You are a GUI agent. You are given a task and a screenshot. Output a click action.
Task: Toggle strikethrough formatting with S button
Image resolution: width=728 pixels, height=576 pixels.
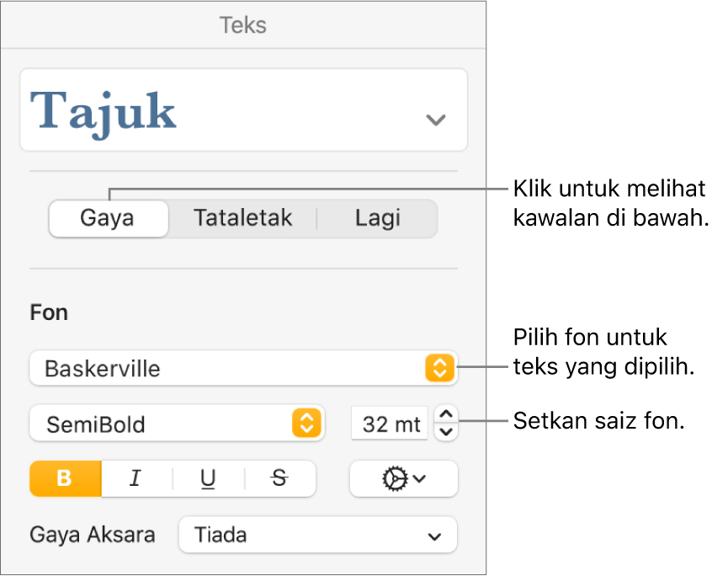280,478
